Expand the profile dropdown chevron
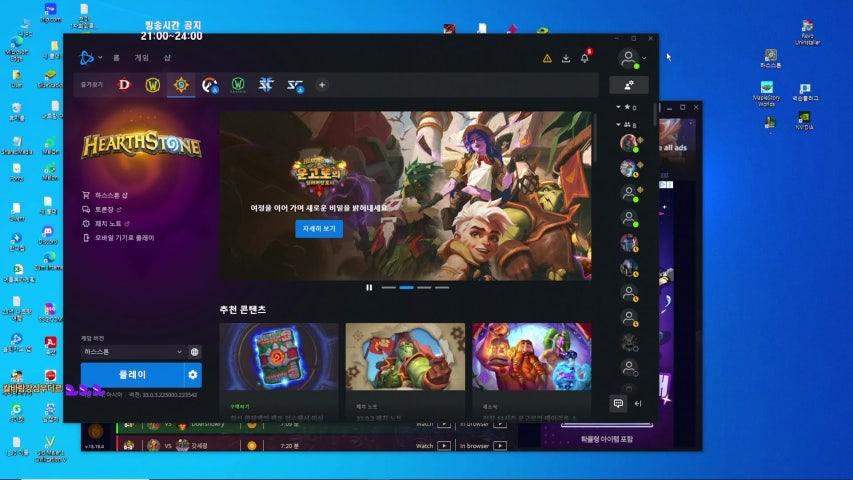 point(644,58)
